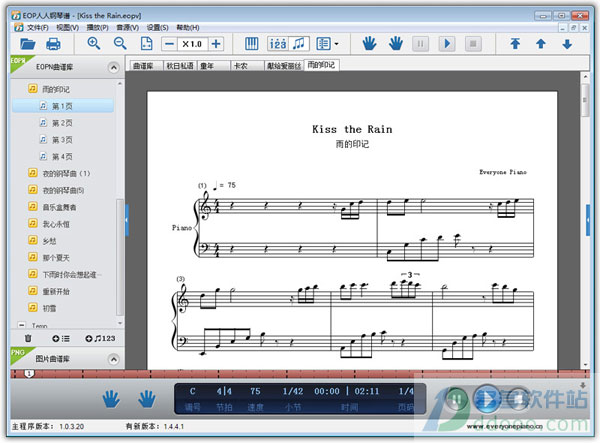Jump to first page arrow icon
This screenshot has height=443, width=600.
point(515,44)
